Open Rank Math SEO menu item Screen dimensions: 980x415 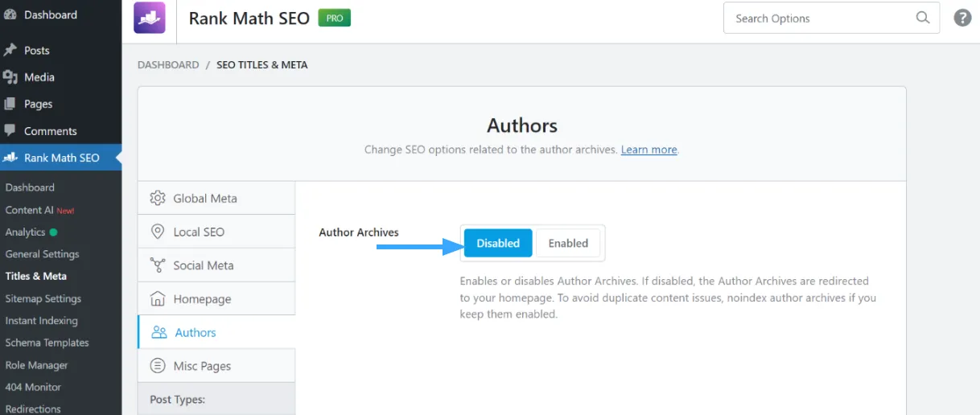61,158
